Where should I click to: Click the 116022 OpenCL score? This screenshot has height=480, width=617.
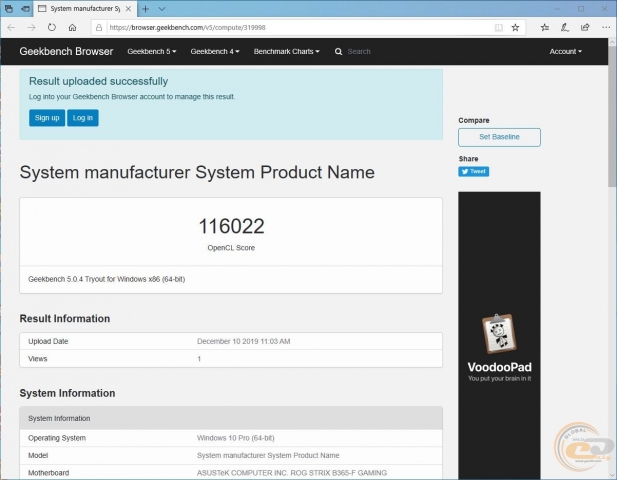coord(231,226)
